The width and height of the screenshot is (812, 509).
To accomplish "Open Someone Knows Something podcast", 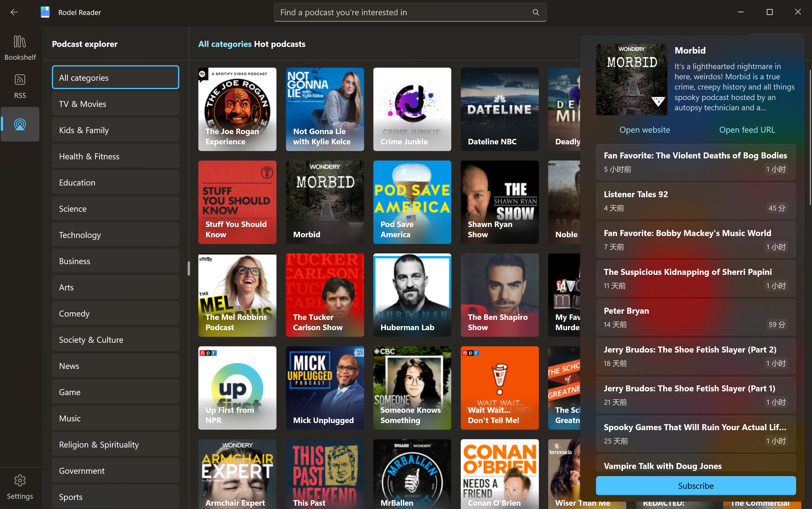I will (x=412, y=388).
